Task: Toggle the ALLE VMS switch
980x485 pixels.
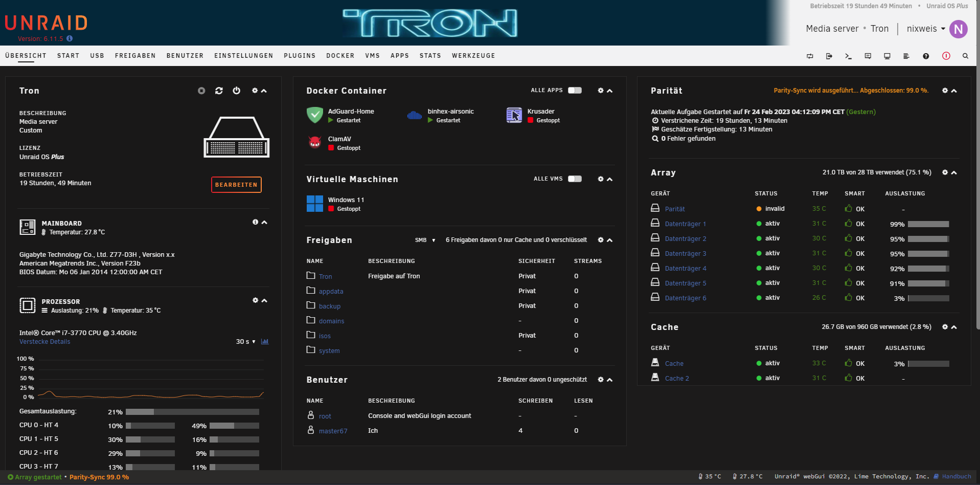Action: [575, 179]
